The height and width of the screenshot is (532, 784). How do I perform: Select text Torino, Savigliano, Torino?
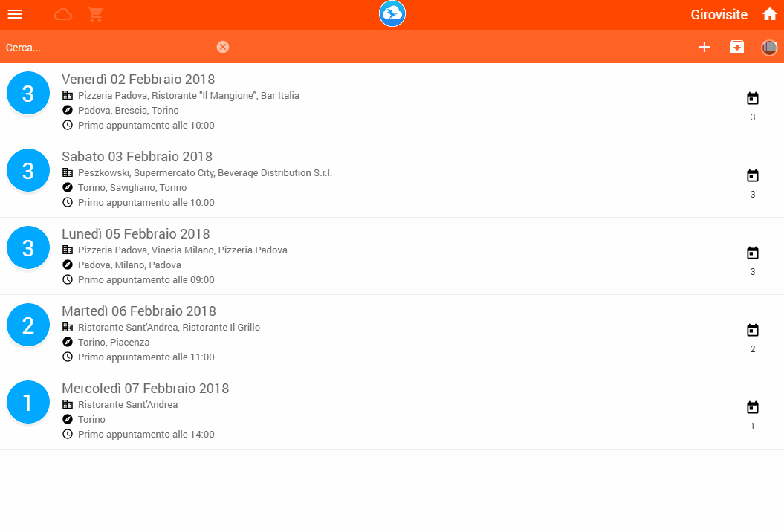pyautogui.click(x=132, y=188)
